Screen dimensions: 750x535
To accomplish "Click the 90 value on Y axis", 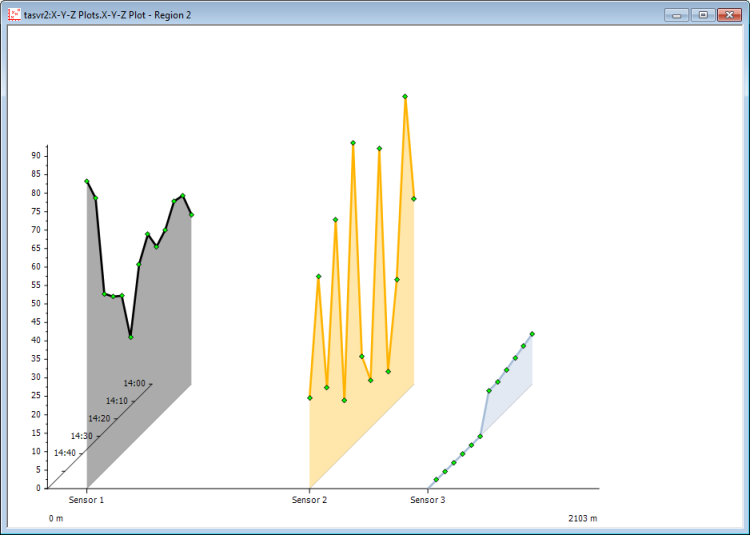I will [x=36, y=156].
